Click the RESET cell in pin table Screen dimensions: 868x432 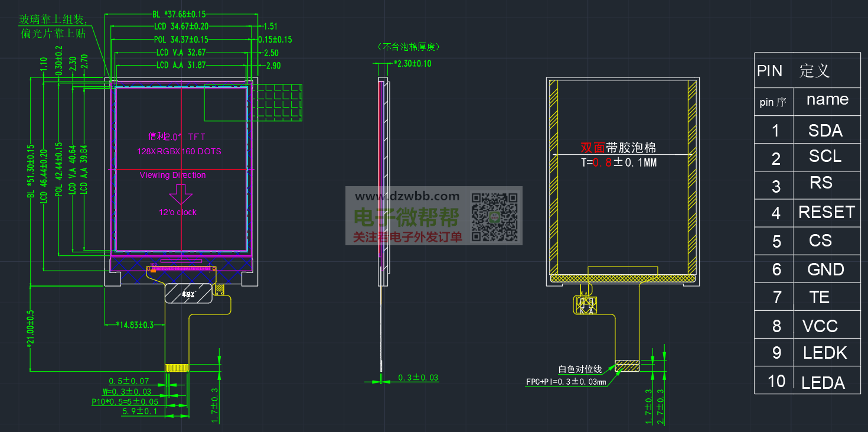point(826,212)
